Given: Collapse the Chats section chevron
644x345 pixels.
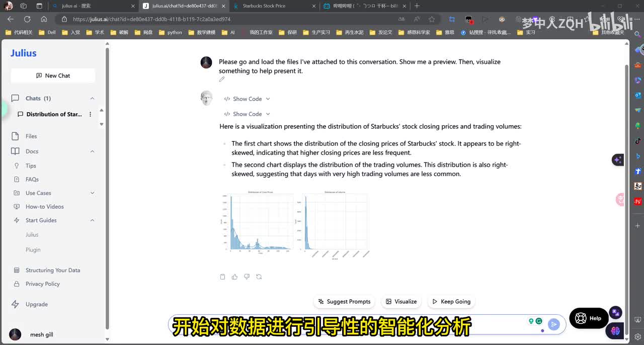Looking at the screenshot, I should 92,99.
